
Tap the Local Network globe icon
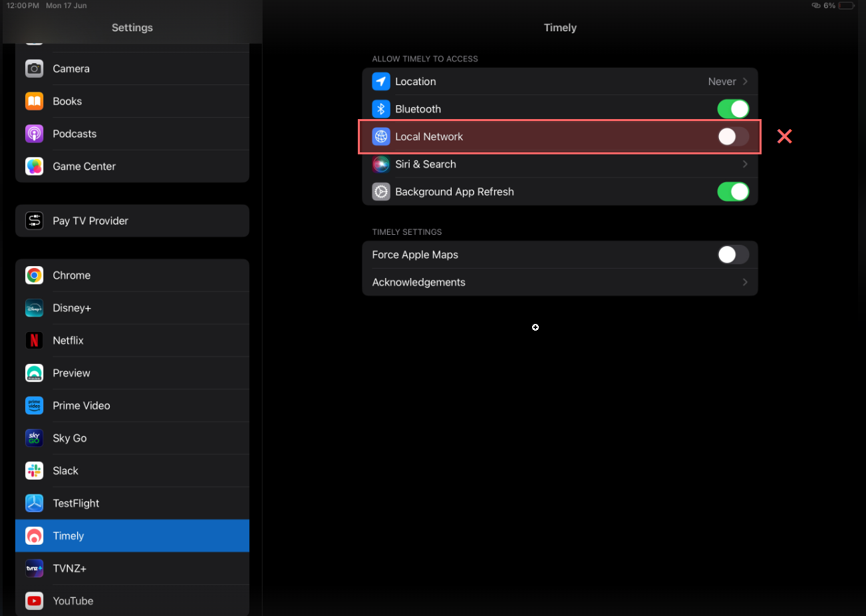(381, 137)
